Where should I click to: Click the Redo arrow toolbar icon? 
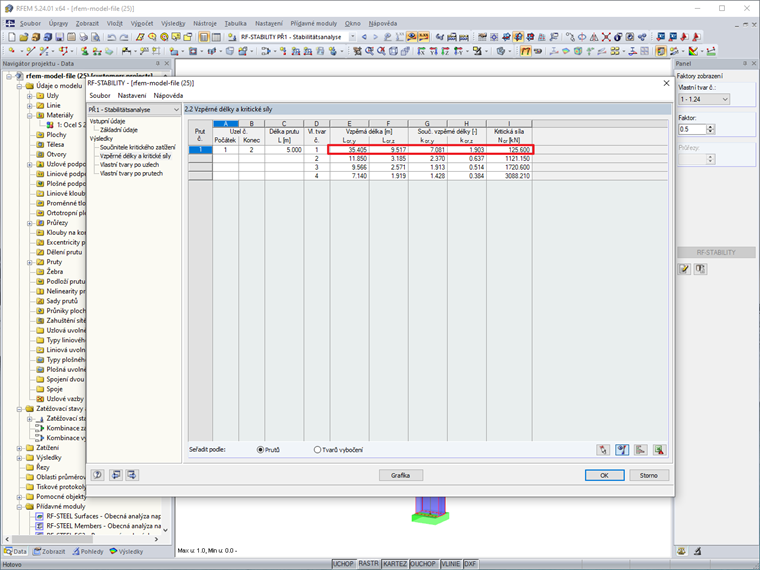pos(124,37)
